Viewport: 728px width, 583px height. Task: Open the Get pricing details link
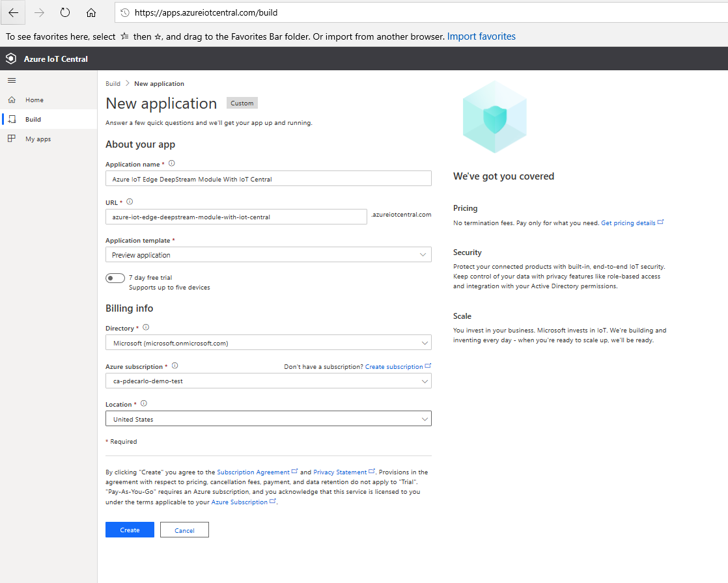tap(628, 223)
